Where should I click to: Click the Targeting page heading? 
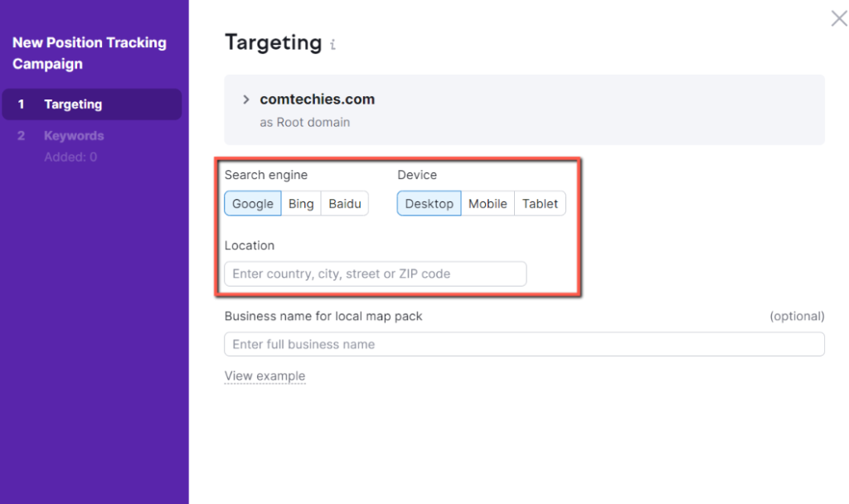(x=269, y=42)
